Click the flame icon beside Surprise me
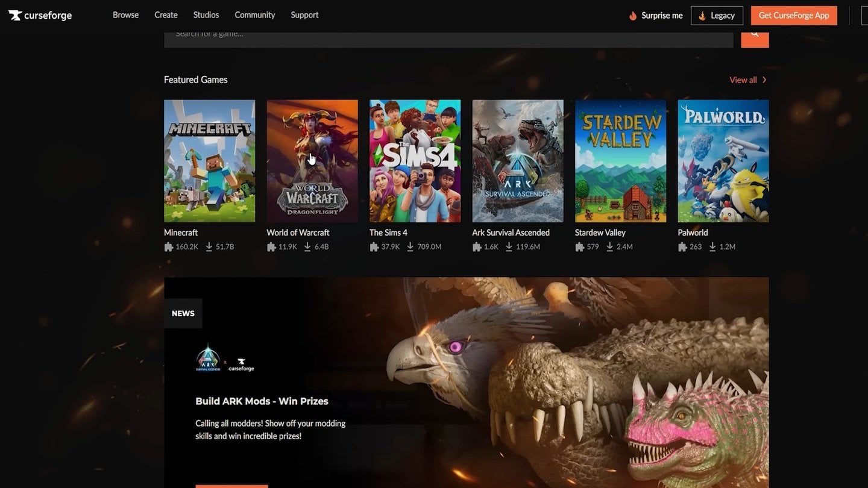 pyautogui.click(x=632, y=16)
